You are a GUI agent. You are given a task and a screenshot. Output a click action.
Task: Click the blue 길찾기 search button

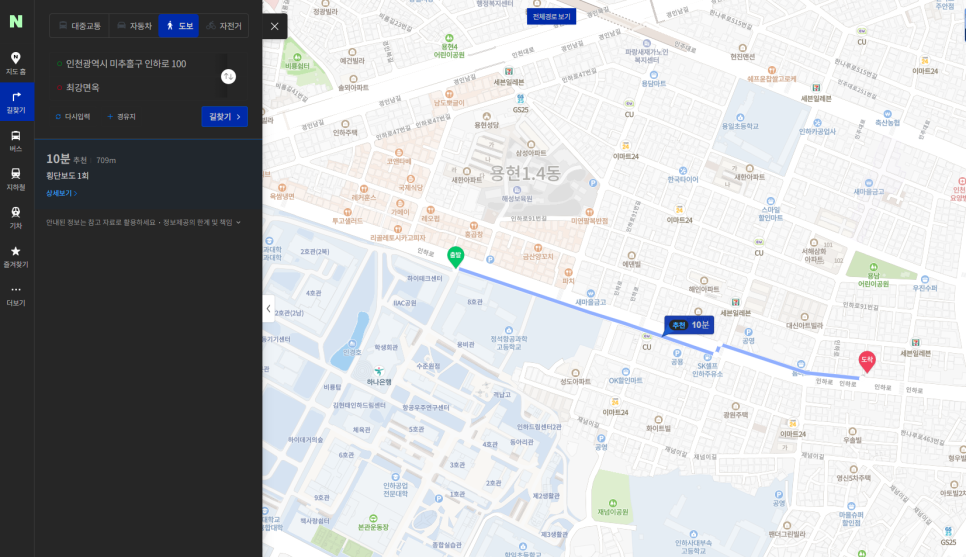(x=224, y=116)
